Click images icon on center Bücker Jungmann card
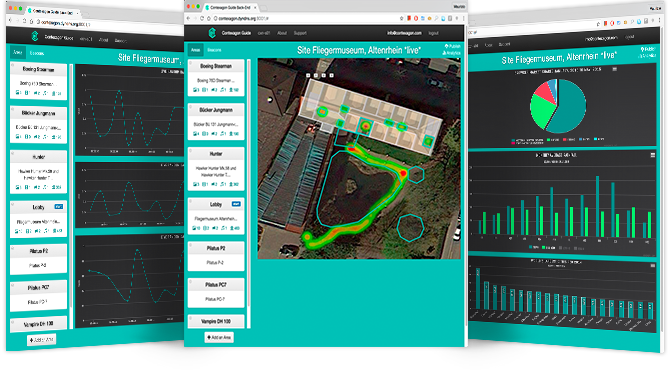 pos(196,134)
